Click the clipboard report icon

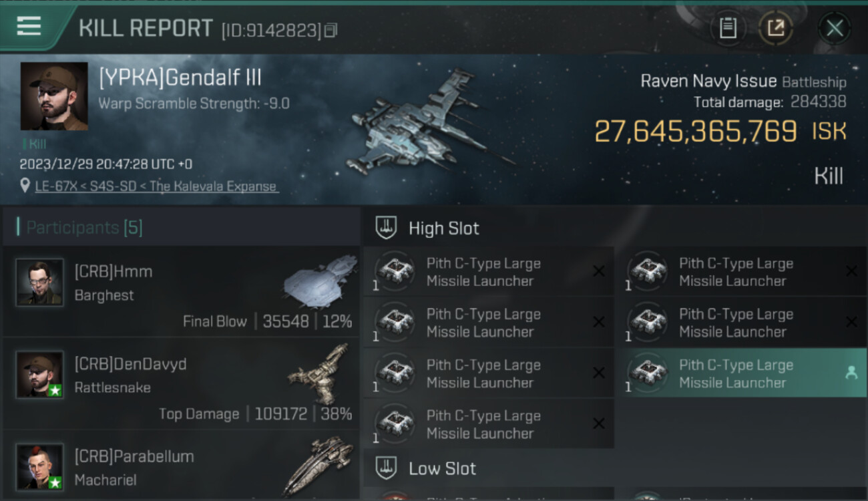(x=728, y=28)
